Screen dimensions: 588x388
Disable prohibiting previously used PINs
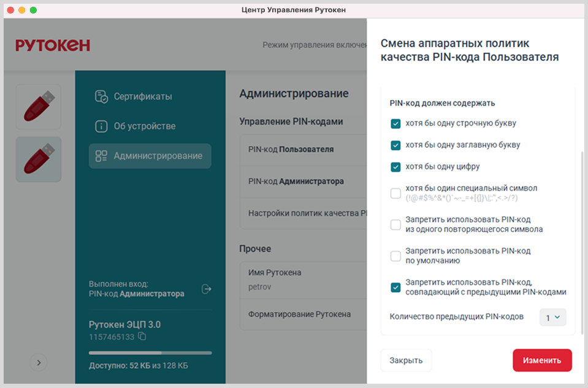tap(395, 287)
